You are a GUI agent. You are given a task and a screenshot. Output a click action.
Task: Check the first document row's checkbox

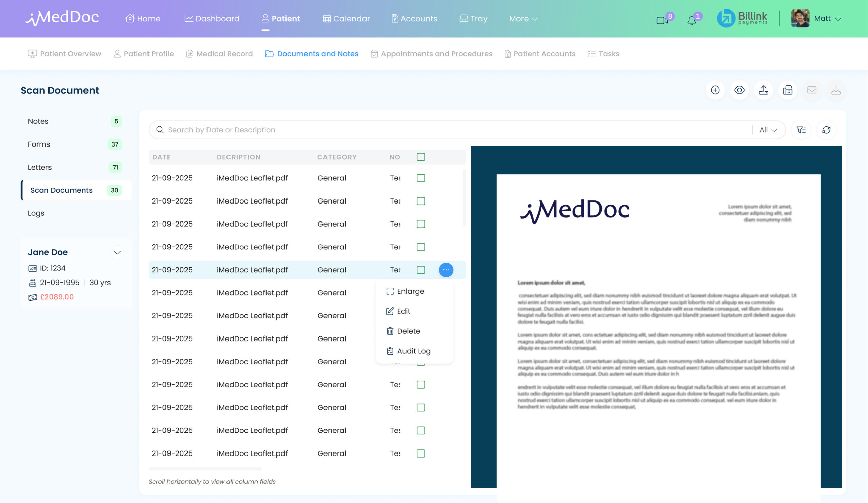pyautogui.click(x=420, y=178)
